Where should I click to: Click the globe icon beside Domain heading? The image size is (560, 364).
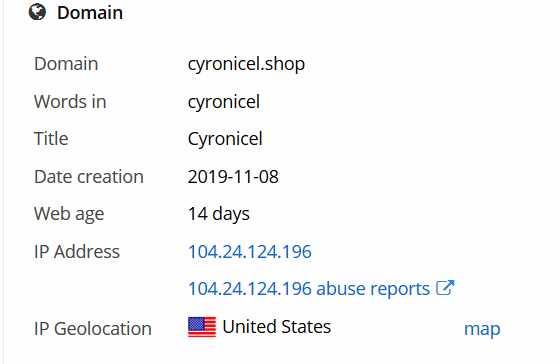click(37, 12)
